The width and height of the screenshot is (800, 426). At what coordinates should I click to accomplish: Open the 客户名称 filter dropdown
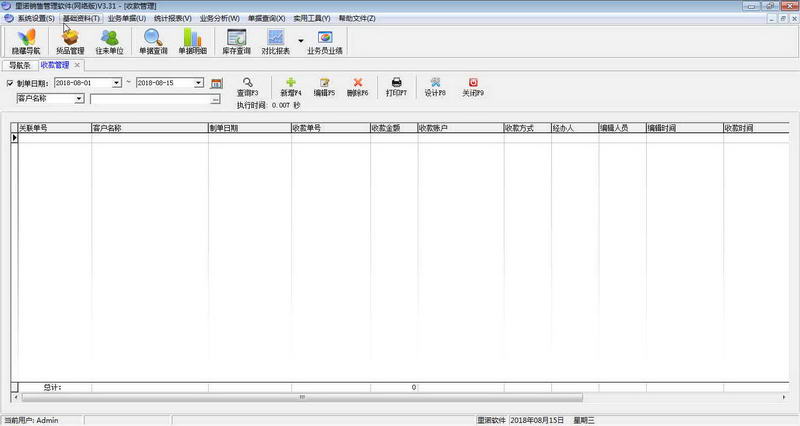tap(79, 99)
